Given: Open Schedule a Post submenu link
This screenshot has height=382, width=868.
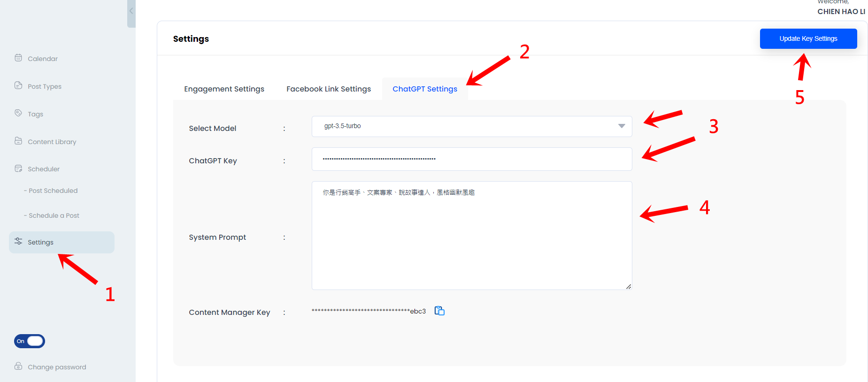Looking at the screenshot, I should 52,215.
